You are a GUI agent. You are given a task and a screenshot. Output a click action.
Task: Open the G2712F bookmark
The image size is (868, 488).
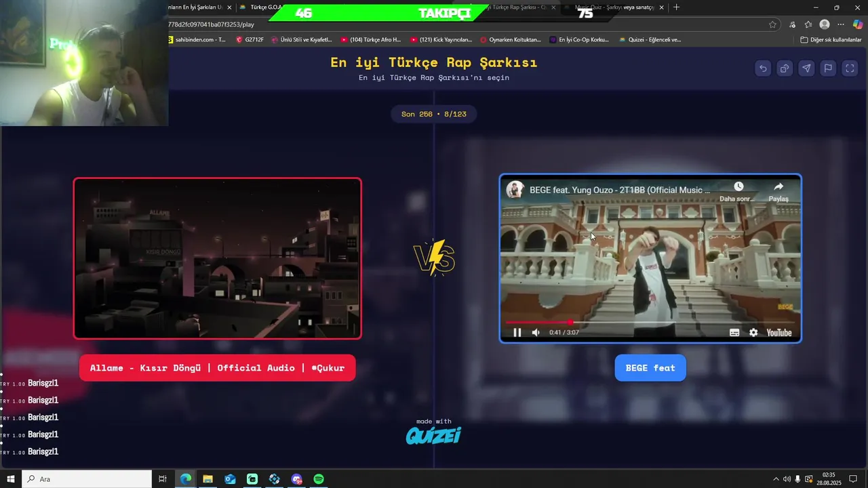coord(250,39)
